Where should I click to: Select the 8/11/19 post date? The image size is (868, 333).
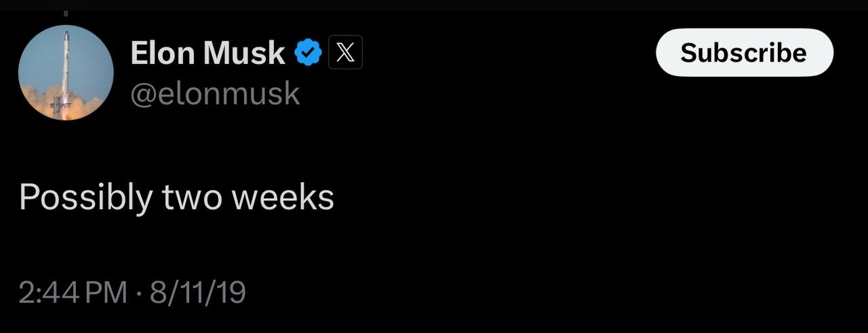point(197,292)
